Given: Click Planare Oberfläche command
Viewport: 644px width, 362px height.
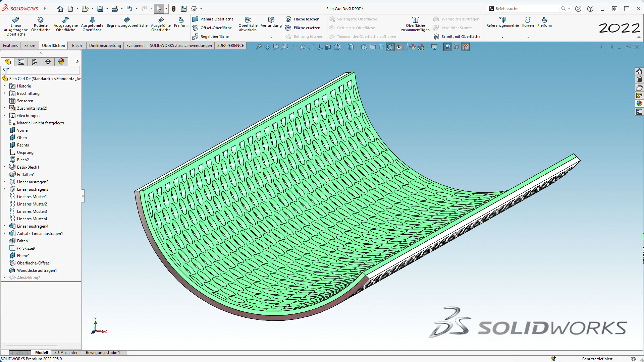Looking at the screenshot, I should coord(213,19).
